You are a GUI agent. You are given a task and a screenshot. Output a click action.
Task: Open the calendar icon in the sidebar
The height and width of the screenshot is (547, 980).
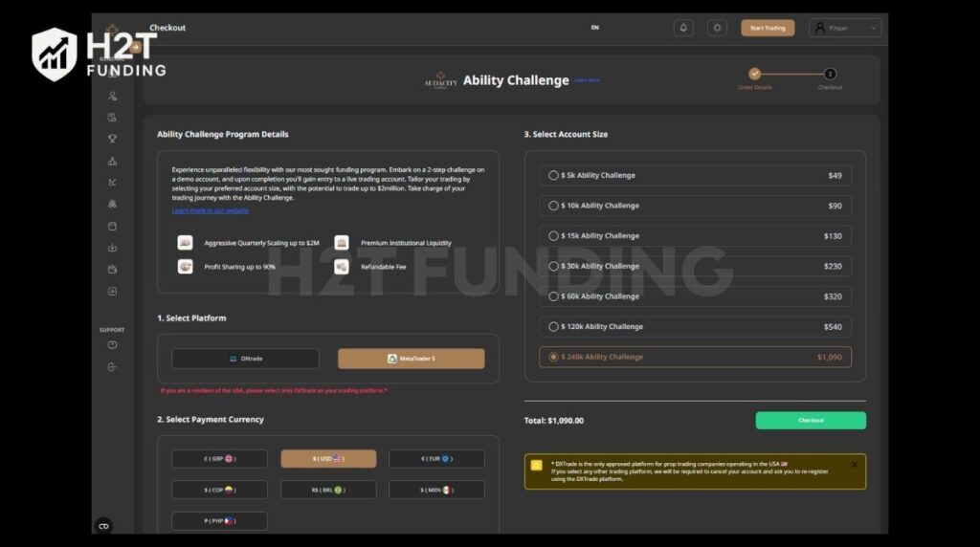click(113, 226)
